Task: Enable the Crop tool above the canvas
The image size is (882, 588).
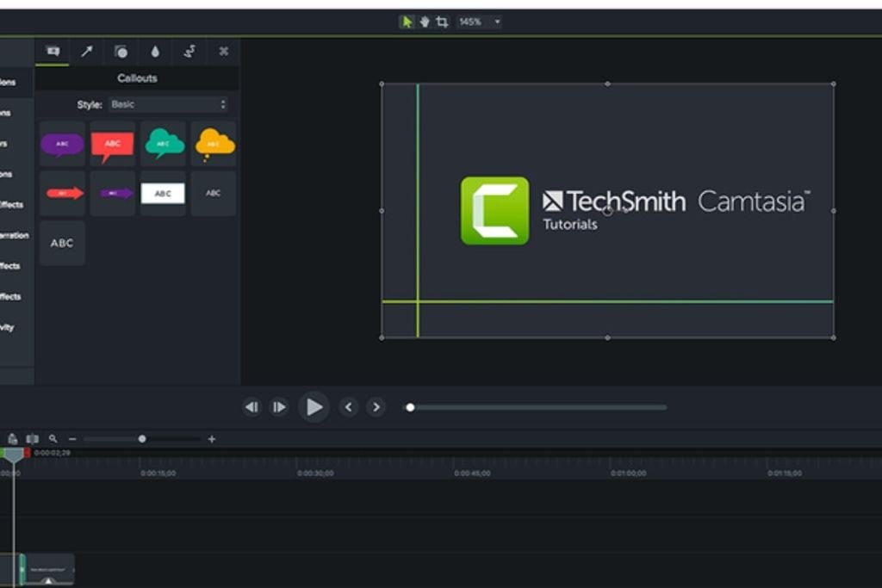Action: click(442, 22)
